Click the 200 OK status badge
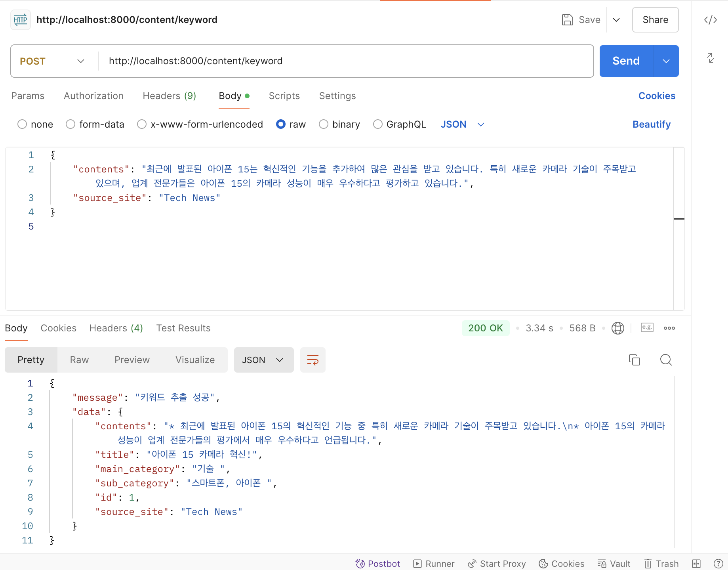This screenshot has height=570, width=728. (x=486, y=328)
